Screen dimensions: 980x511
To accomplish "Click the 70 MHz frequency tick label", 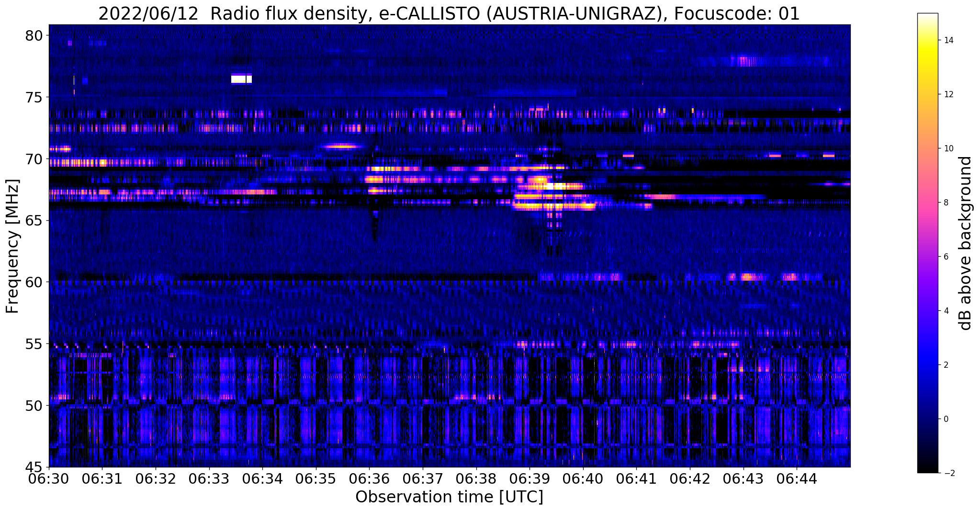I will [x=34, y=159].
